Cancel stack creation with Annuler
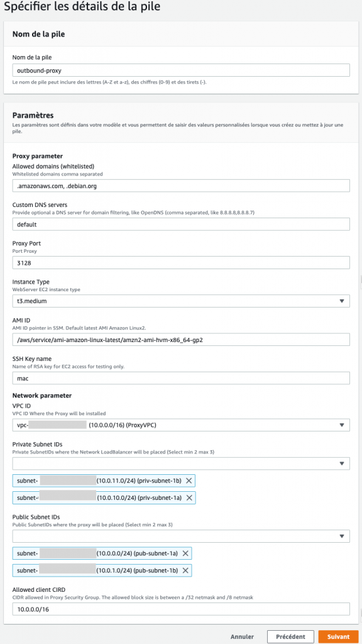The image size is (362, 644). pos(242,636)
